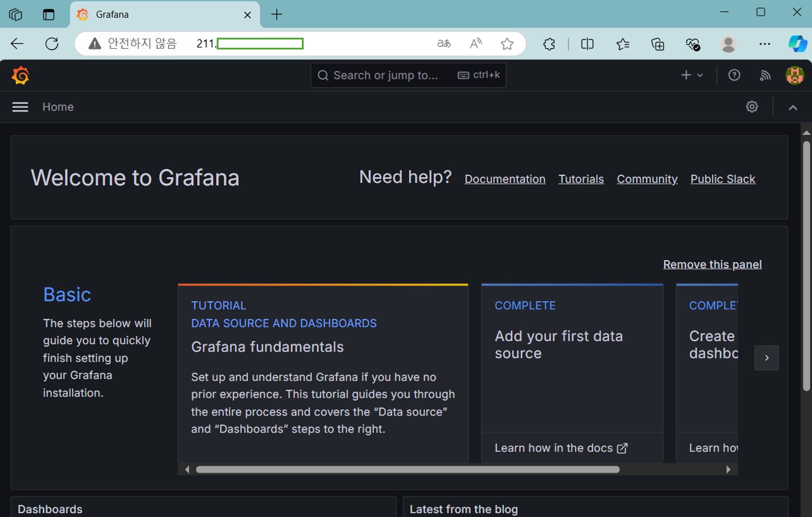
Task: Collapse the top search bar chevron
Action: pos(793,107)
